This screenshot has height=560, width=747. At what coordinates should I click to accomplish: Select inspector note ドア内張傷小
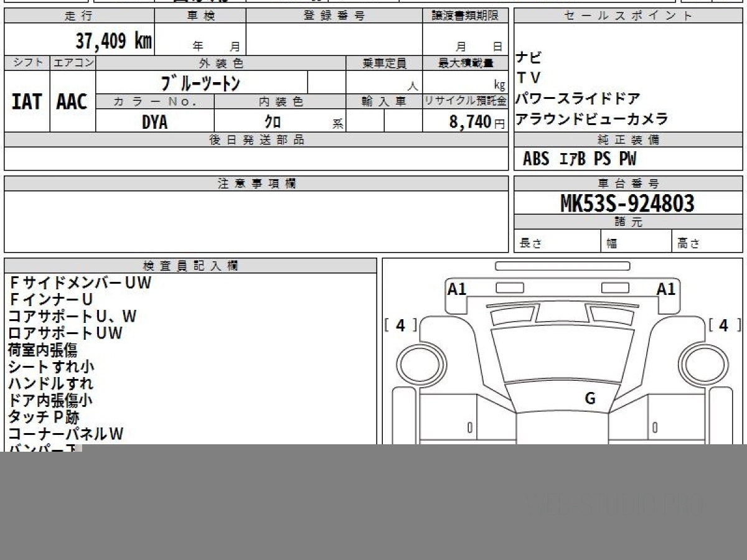pyautogui.click(x=50, y=401)
